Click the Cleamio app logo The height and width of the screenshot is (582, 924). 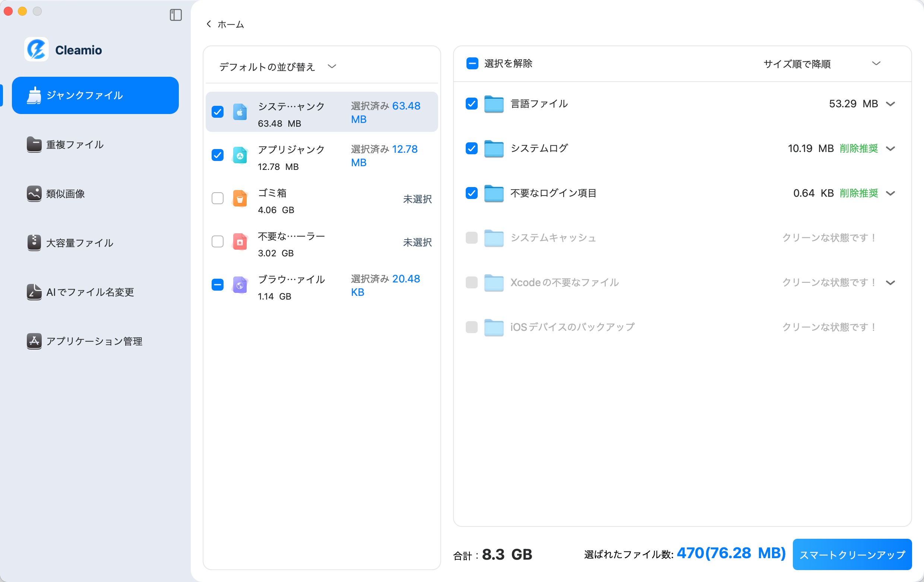point(36,49)
